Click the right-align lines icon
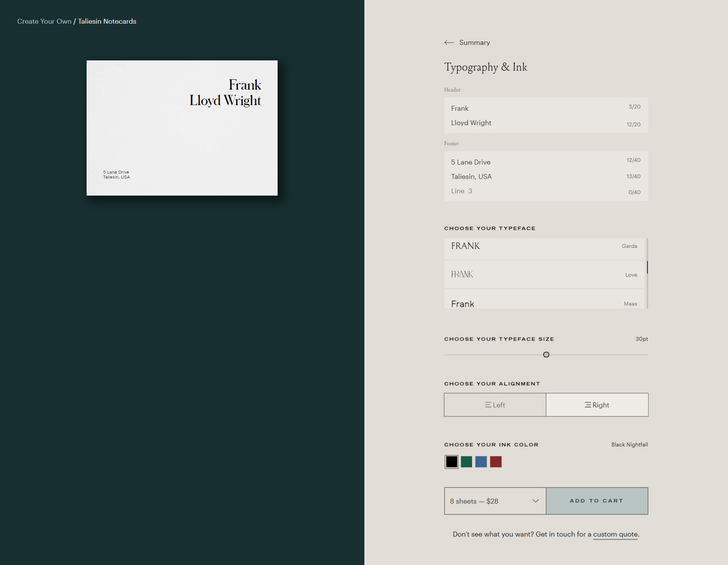The height and width of the screenshot is (565, 728). pyautogui.click(x=588, y=405)
